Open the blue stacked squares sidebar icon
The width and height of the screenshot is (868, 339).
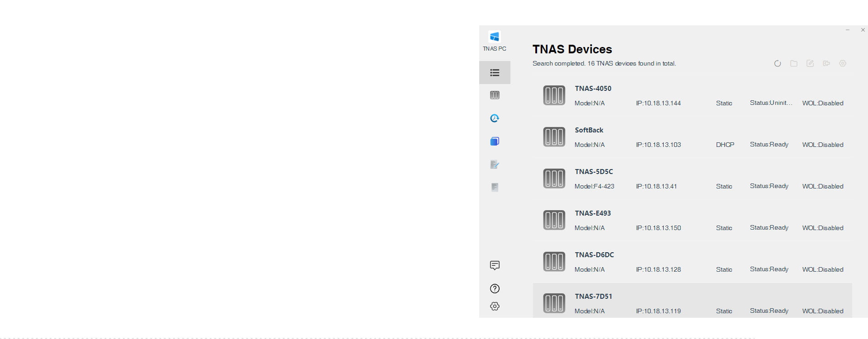point(495,141)
